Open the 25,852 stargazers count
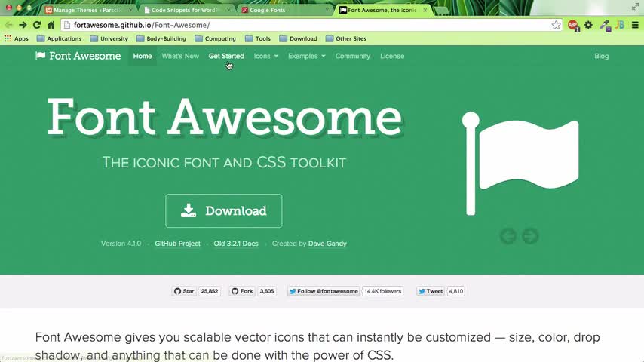 click(x=210, y=291)
